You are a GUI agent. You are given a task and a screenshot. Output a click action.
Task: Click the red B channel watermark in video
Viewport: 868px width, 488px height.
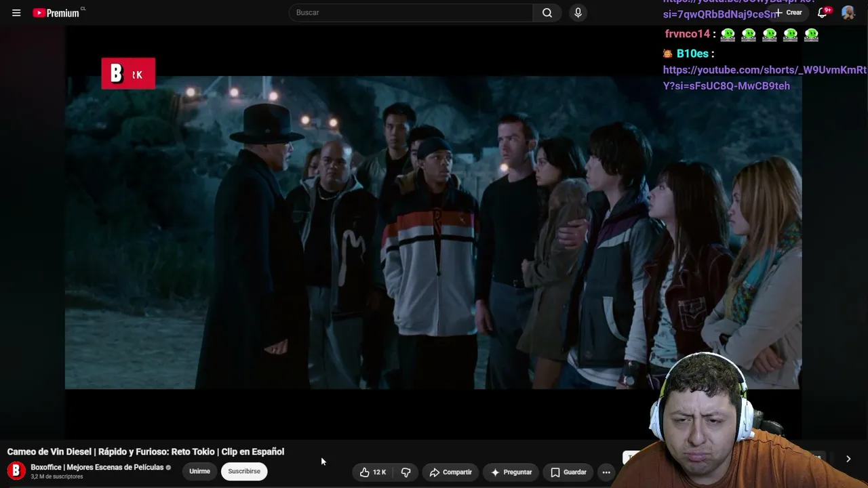(x=128, y=73)
